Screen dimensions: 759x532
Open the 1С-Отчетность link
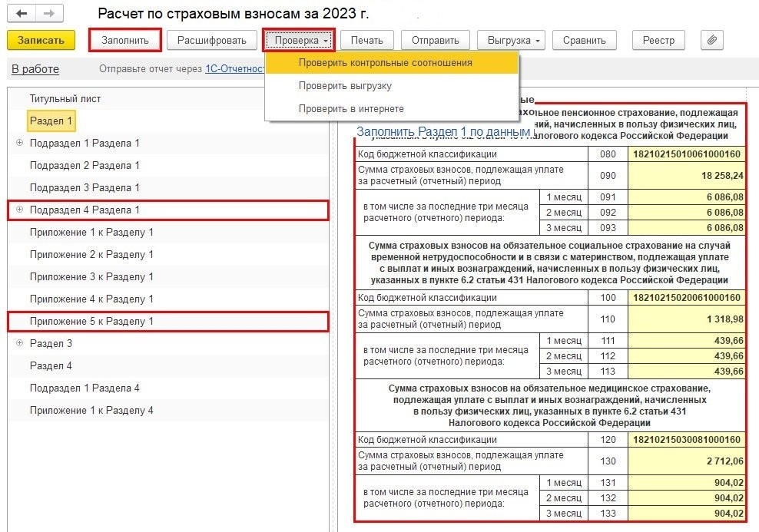(x=234, y=69)
